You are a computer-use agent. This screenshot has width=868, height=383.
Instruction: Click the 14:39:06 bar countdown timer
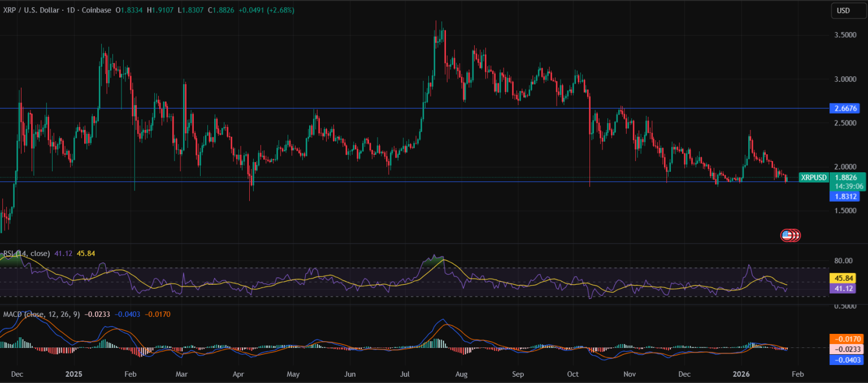tap(848, 186)
